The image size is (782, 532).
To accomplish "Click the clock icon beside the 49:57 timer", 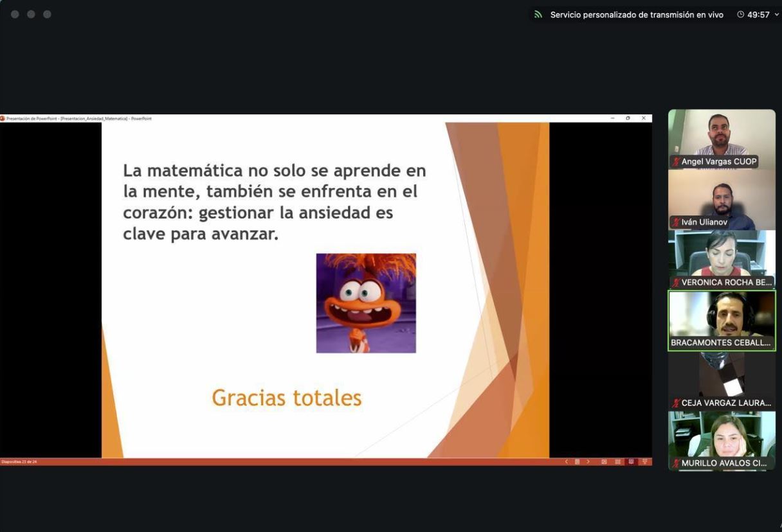I will pyautogui.click(x=741, y=15).
